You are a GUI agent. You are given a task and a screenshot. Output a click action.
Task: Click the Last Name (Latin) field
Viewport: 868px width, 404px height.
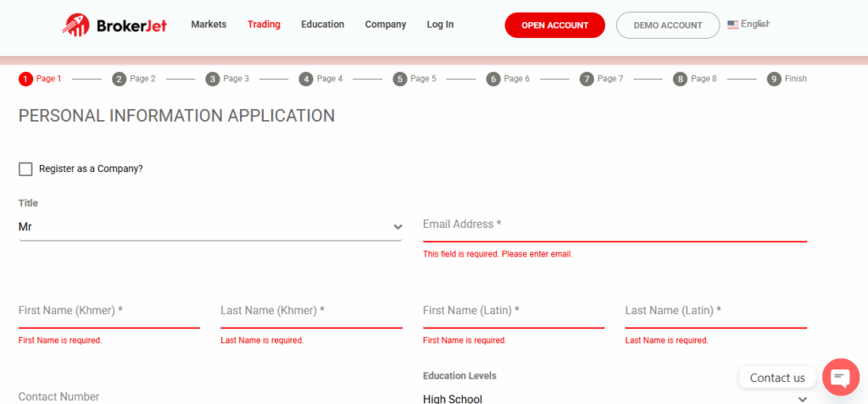pyautogui.click(x=715, y=313)
